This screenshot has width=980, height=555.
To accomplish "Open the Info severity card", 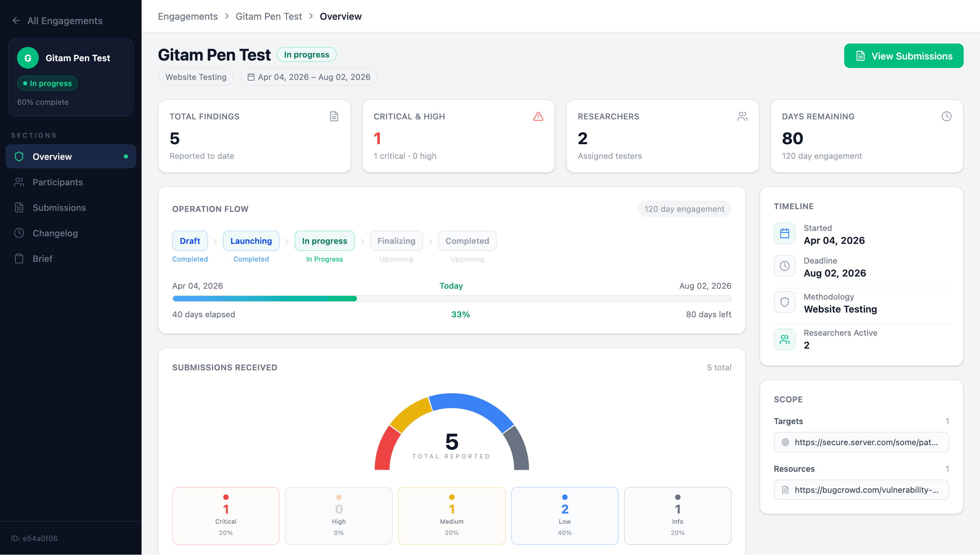I will coord(677,516).
